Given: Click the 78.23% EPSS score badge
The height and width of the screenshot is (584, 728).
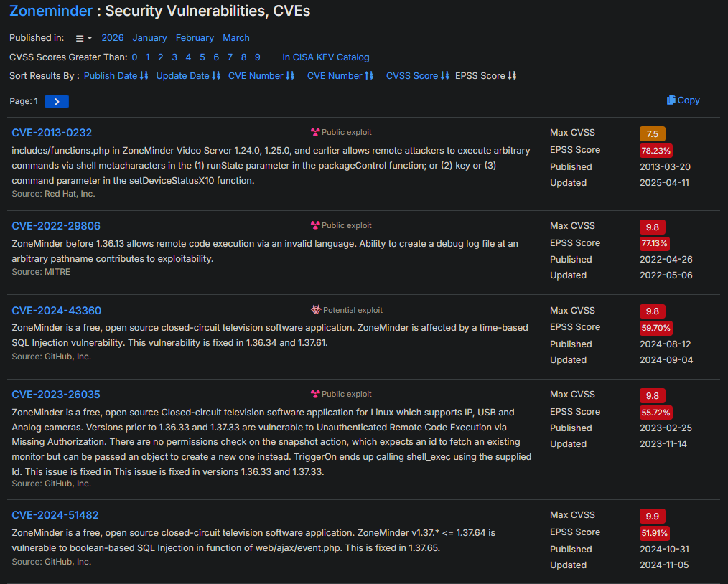Looking at the screenshot, I should [x=655, y=151].
